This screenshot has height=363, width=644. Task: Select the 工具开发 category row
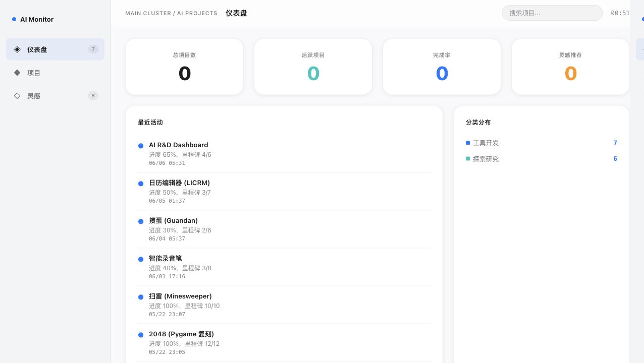pyautogui.click(x=542, y=143)
